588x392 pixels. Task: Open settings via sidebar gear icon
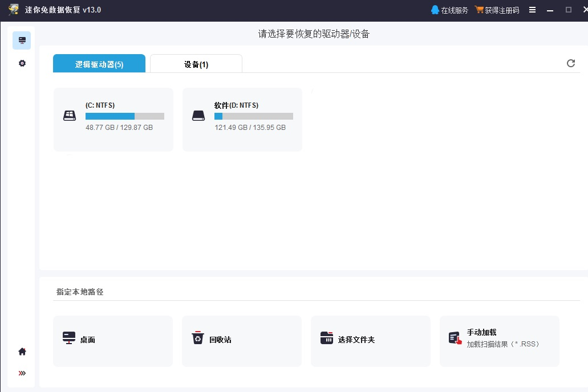click(22, 63)
